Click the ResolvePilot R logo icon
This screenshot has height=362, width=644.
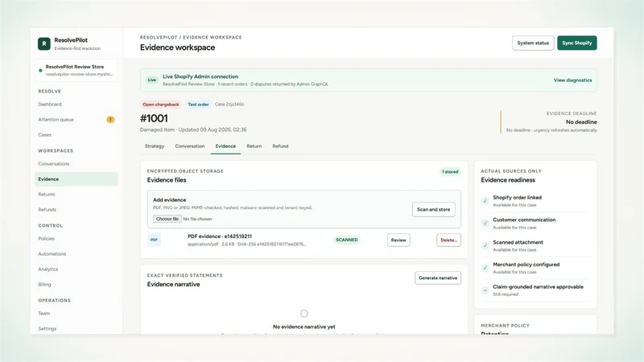pyautogui.click(x=44, y=43)
